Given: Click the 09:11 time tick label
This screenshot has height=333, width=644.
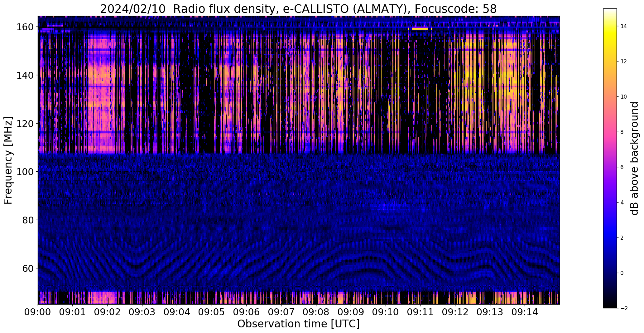Looking at the screenshot, I should point(420,312).
